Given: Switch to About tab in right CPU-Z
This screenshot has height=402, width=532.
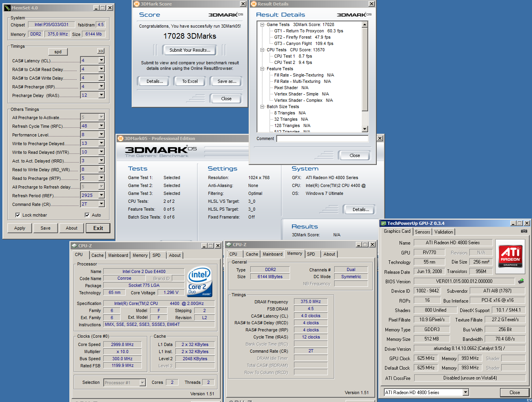Looking at the screenshot, I should coord(329,254).
